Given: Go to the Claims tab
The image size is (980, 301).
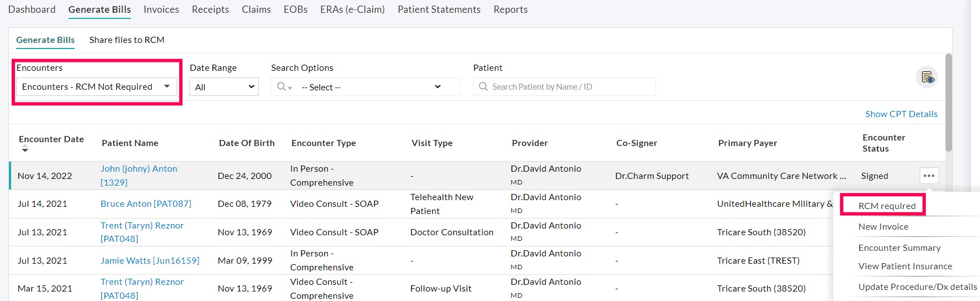Looking at the screenshot, I should [256, 9].
